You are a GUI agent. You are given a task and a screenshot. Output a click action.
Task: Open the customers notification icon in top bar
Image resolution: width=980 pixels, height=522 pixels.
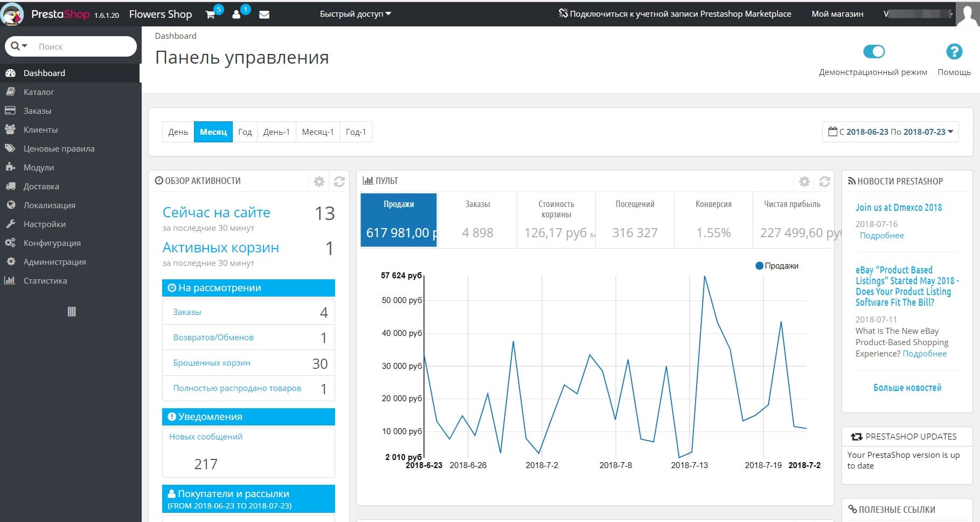237,15
